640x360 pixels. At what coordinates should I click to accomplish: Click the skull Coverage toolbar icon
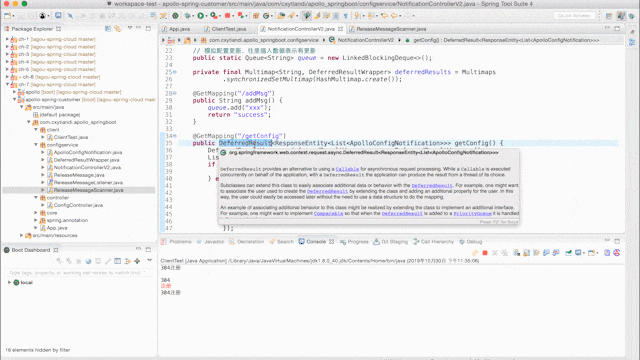[42, 16]
